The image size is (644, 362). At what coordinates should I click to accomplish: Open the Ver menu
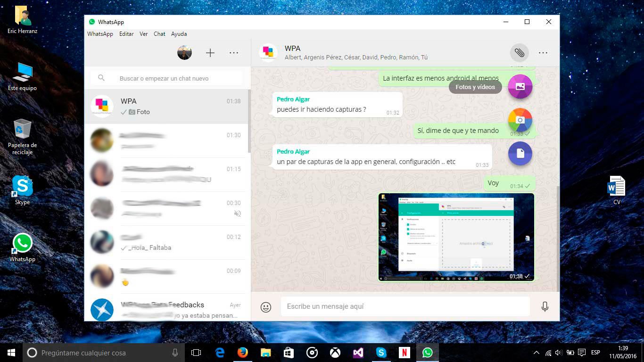click(x=144, y=34)
